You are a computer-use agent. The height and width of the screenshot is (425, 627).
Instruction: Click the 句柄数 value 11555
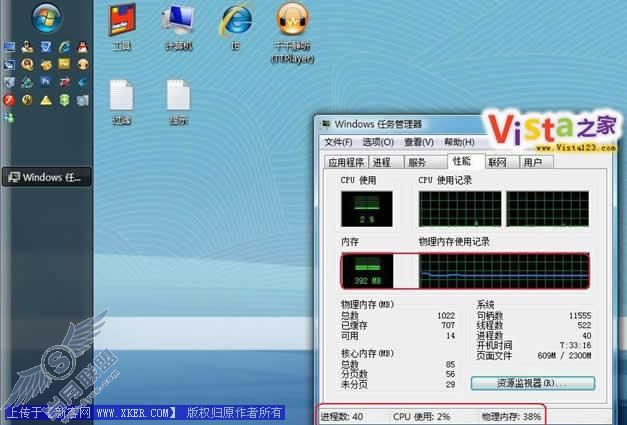pyautogui.click(x=580, y=315)
